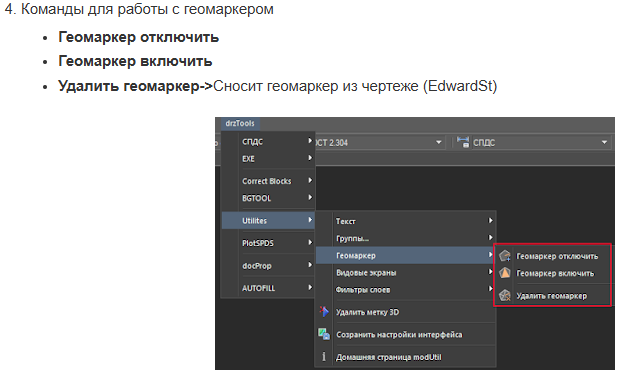
Task: Select the Геомаркер submenu entry
Action: point(405,256)
